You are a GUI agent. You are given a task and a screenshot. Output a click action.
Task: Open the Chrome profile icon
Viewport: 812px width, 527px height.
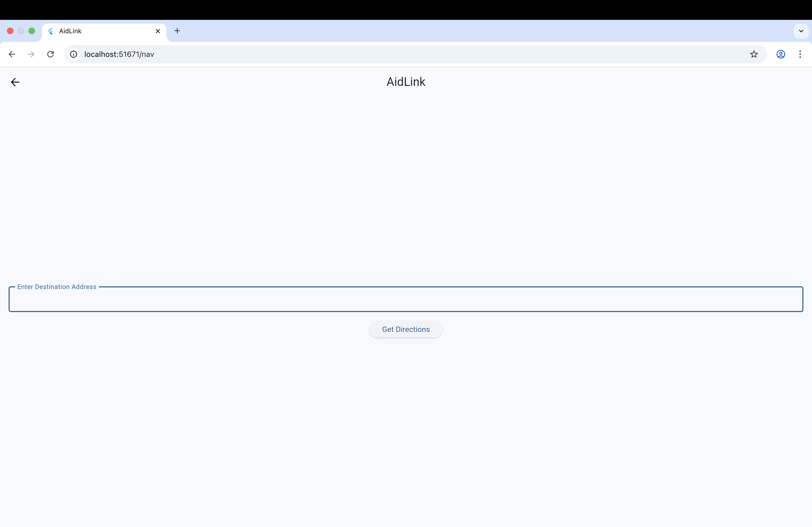pos(781,54)
